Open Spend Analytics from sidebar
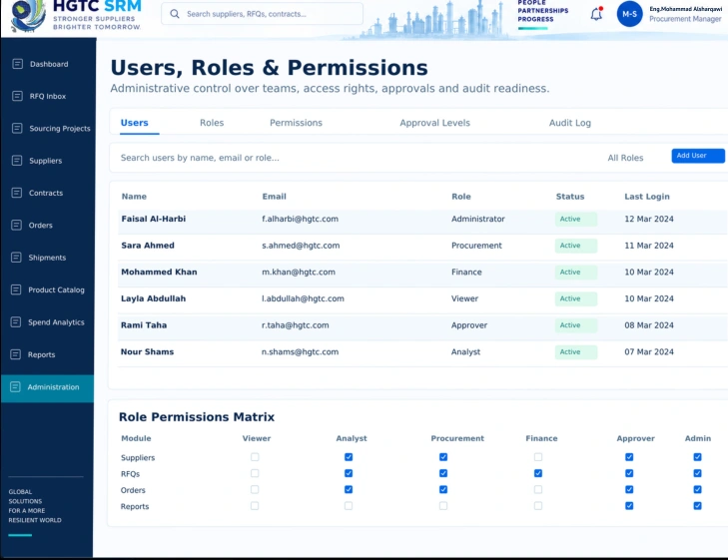This screenshot has width=728, height=560. (x=56, y=322)
